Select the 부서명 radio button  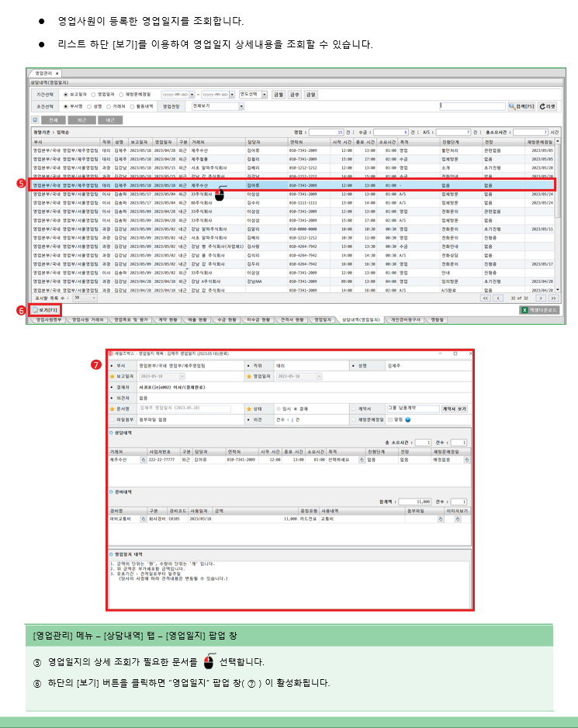tap(66, 106)
